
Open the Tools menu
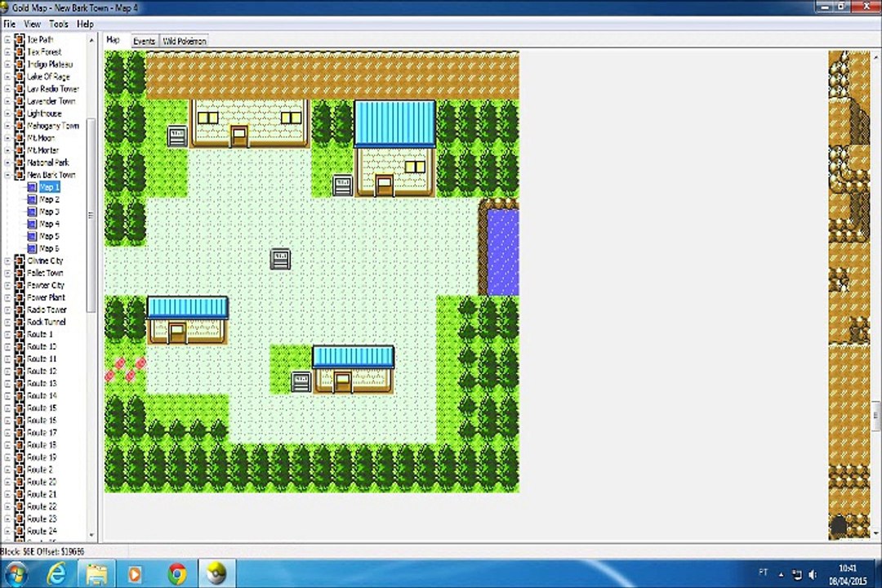(x=59, y=24)
